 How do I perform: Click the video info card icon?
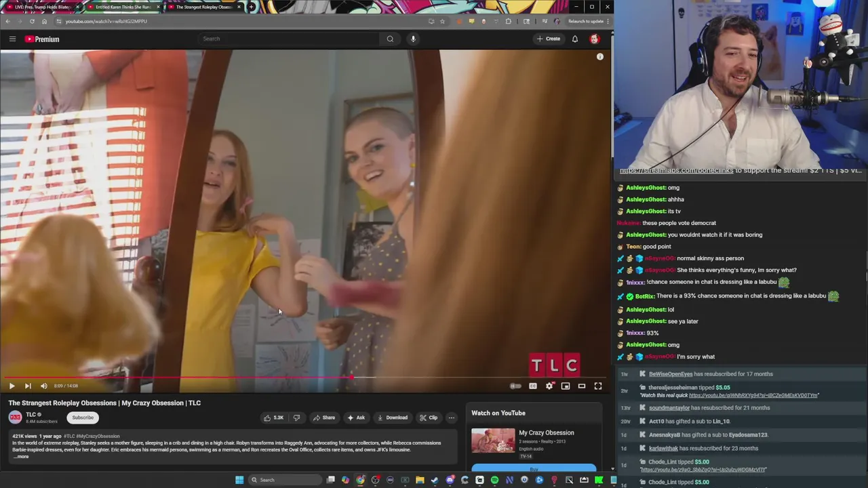(x=600, y=57)
